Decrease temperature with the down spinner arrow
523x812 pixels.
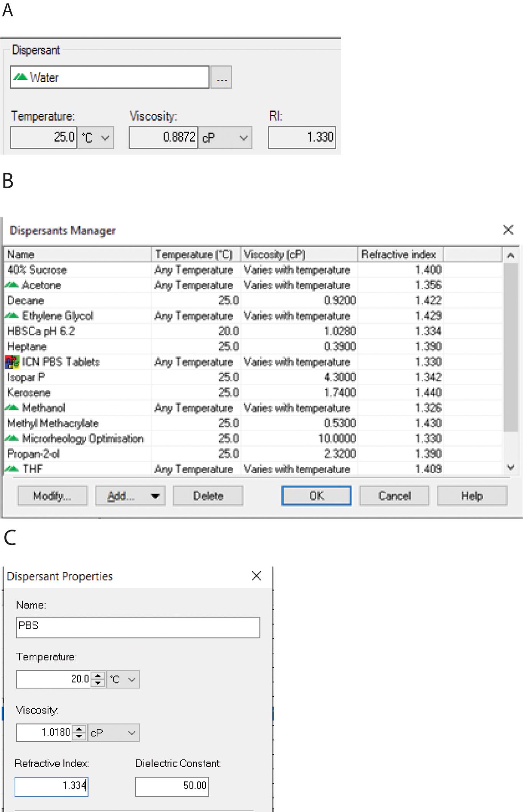[98, 683]
